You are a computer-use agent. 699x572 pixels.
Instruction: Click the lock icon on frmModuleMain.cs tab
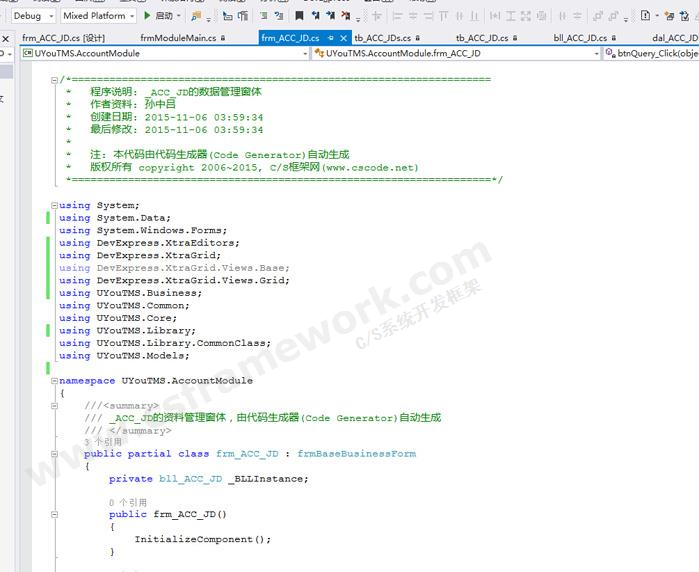(x=224, y=38)
